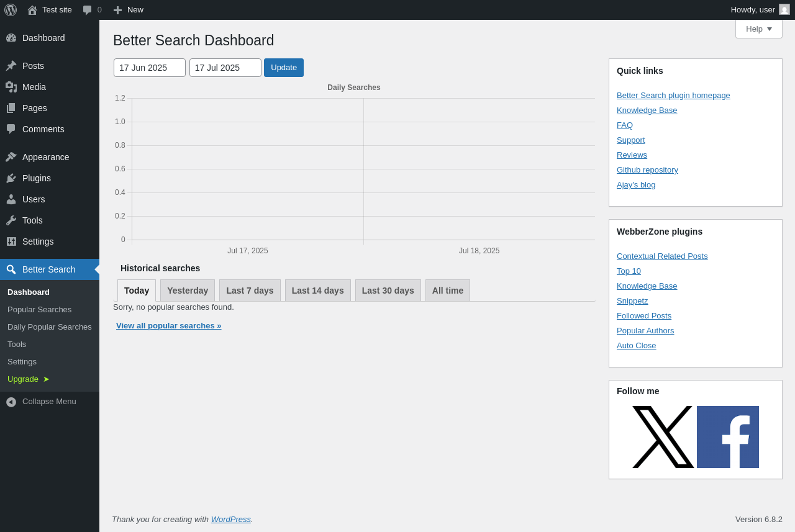The width and height of the screenshot is (795, 532).
Task: Click the WordPress link in footer
Action: point(231,519)
